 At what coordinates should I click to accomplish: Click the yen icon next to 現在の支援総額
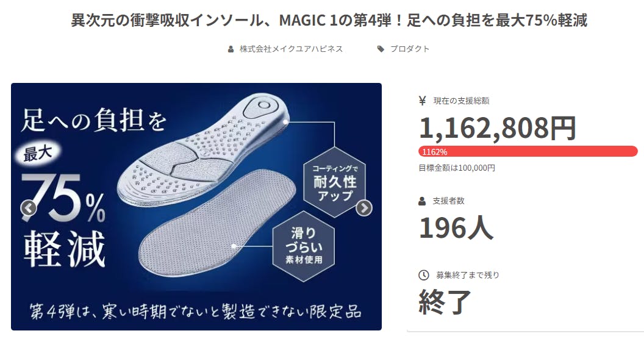click(x=423, y=101)
